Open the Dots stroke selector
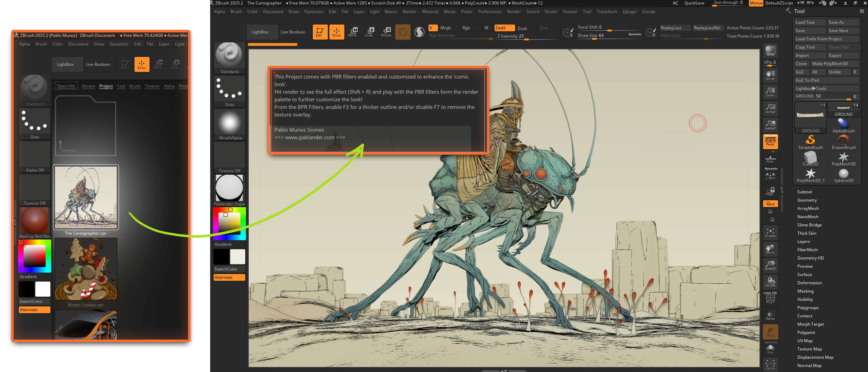This screenshot has height=372, width=868. [229, 91]
